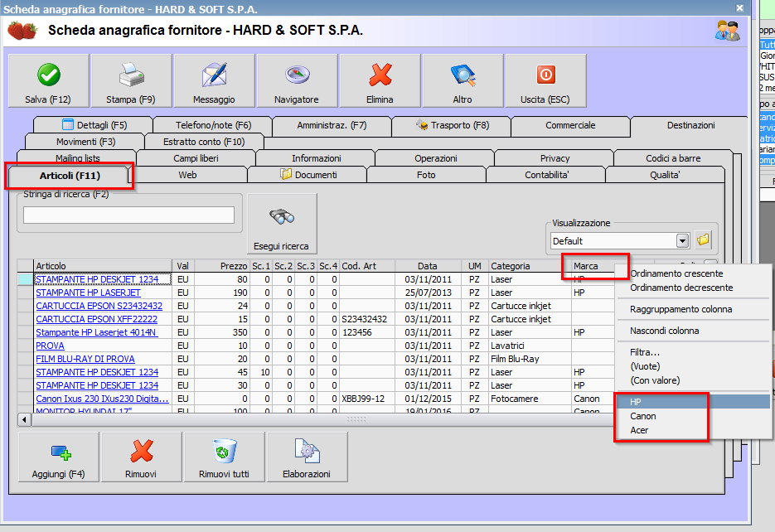Switch to the Campi liberi tab
775x532 pixels.
coord(196,158)
